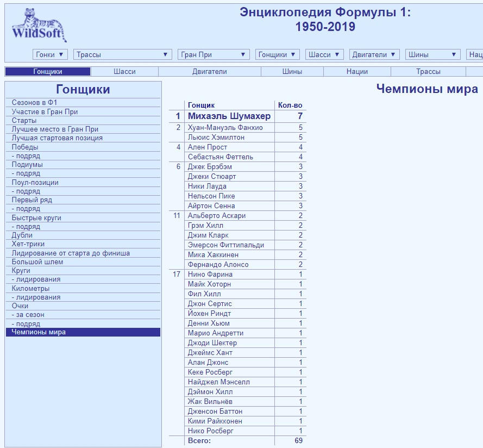Expand the Трассы dropdown list
Screen dimensions: 483x448
(122, 54)
